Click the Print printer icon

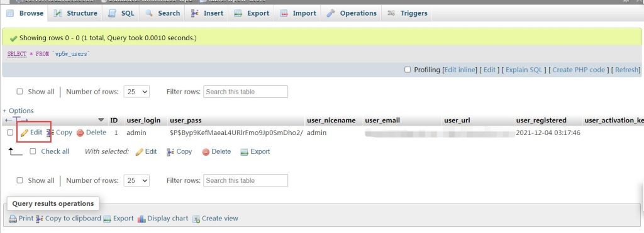point(13,219)
